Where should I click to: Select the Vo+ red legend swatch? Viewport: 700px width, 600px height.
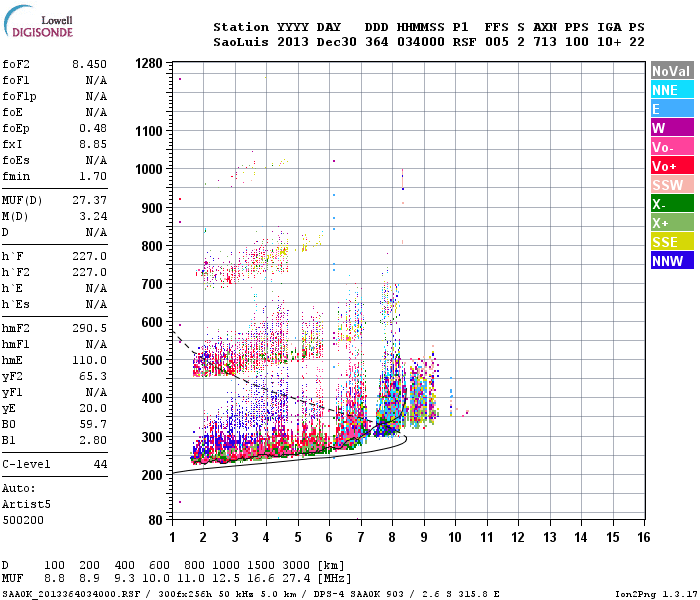[x=672, y=166]
